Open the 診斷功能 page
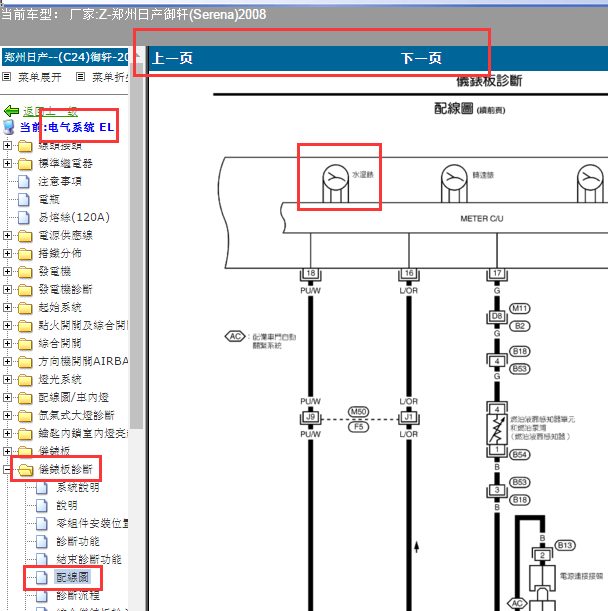This screenshot has width=608, height=611. point(78,541)
